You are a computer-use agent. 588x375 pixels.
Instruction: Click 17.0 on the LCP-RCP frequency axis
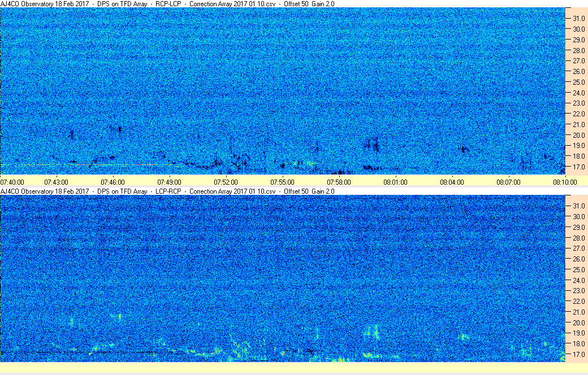tap(578, 355)
